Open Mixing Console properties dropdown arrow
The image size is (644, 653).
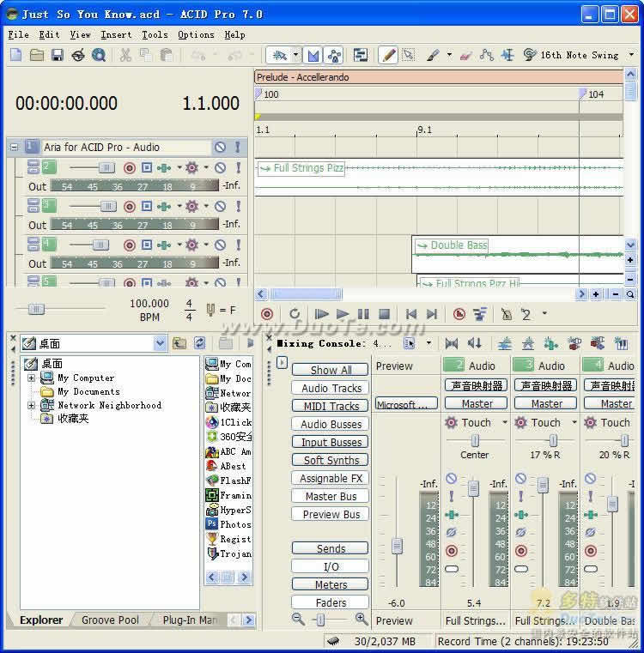(x=428, y=343)
